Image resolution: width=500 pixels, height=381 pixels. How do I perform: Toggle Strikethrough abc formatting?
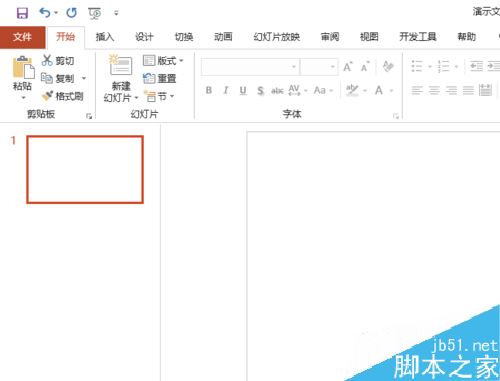pyautogui.click(x=277, y=90)
